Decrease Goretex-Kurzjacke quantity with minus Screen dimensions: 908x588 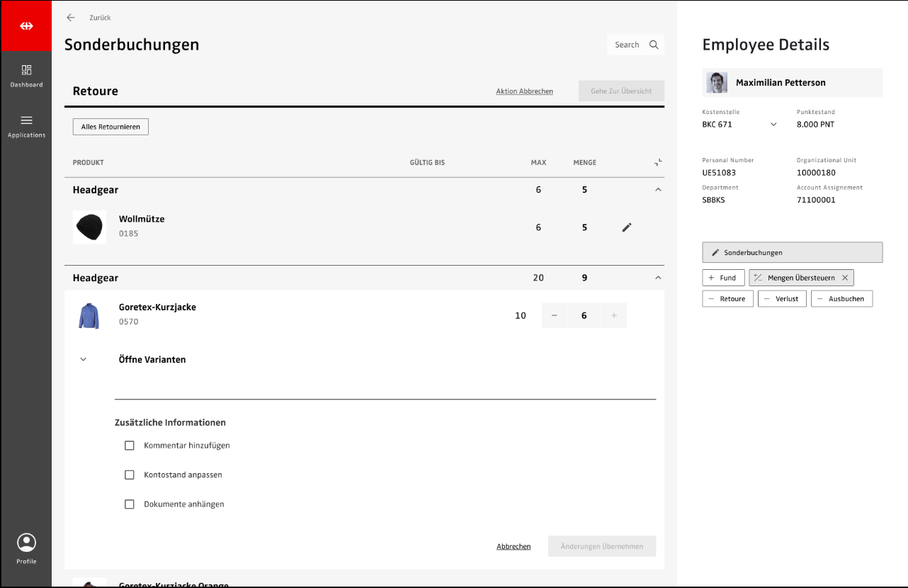[x=554, y=316]
